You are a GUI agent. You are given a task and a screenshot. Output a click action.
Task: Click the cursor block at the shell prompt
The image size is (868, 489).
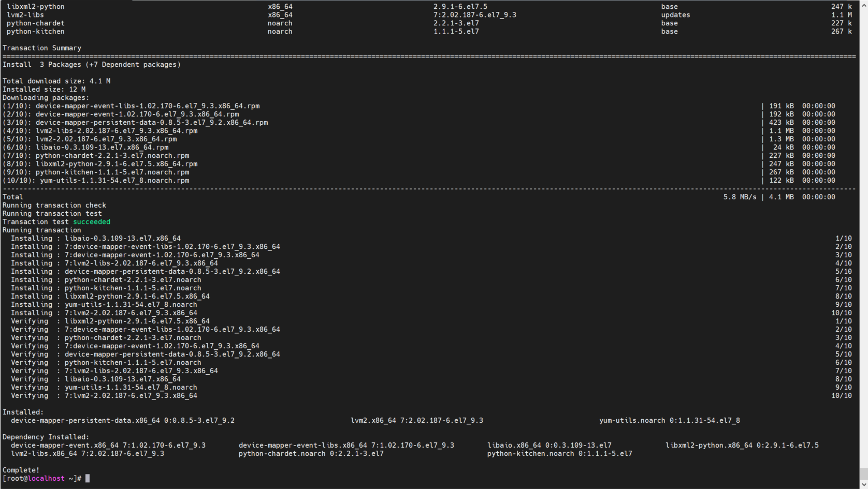88,479
